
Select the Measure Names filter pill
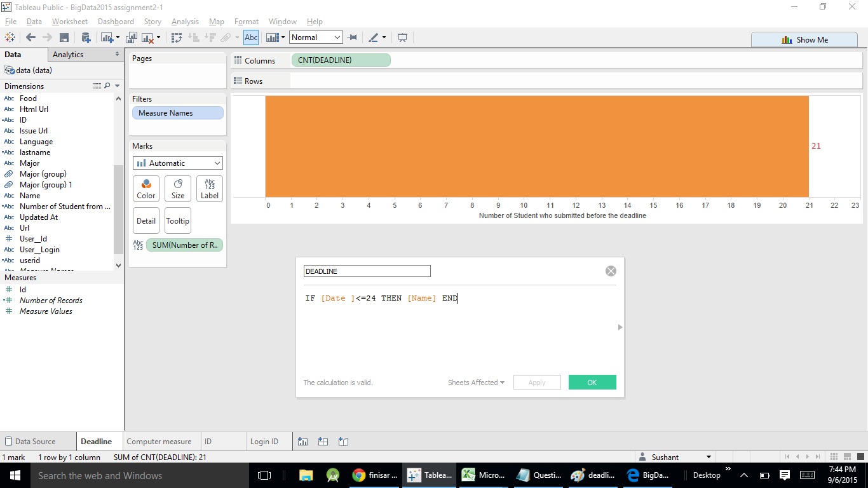point(178,113)
